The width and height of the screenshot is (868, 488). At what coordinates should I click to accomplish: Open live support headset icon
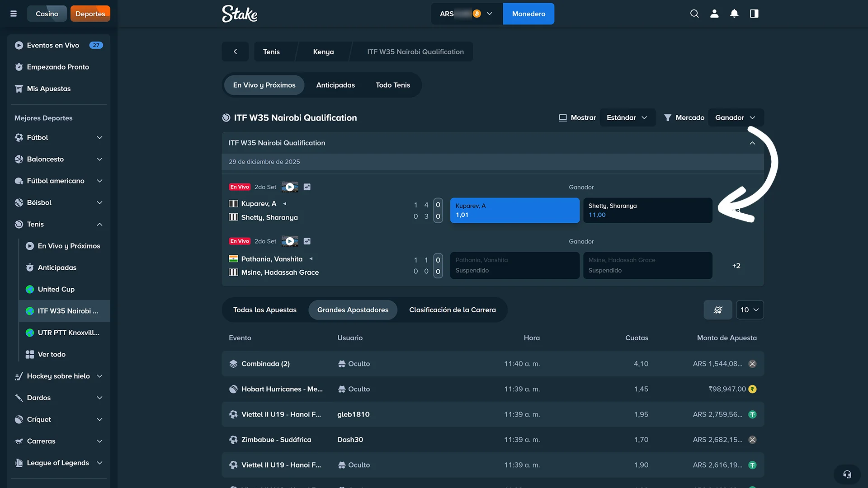pos(847,474)
